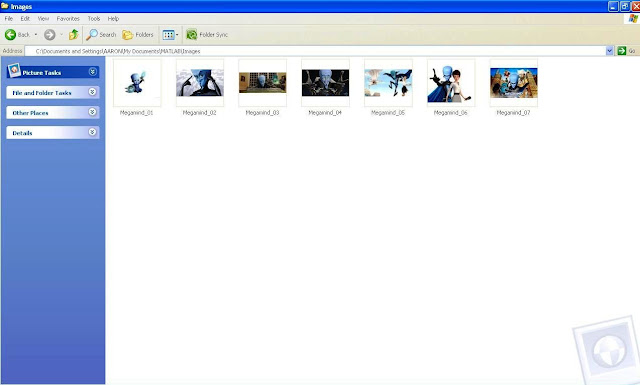The width and height of the screenshot is (640, 385).
Task: Expand the File and Folder Tasks chevron
Action: tap(93, 92)
